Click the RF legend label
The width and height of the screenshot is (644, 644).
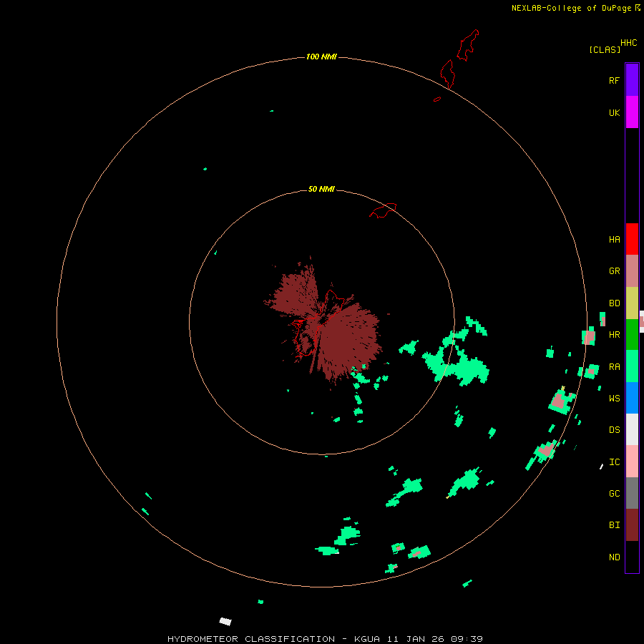point(614,80)
